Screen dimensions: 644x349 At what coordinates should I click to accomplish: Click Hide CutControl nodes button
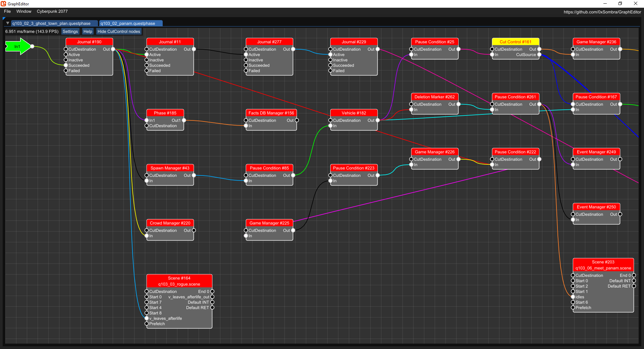point(119,32)
